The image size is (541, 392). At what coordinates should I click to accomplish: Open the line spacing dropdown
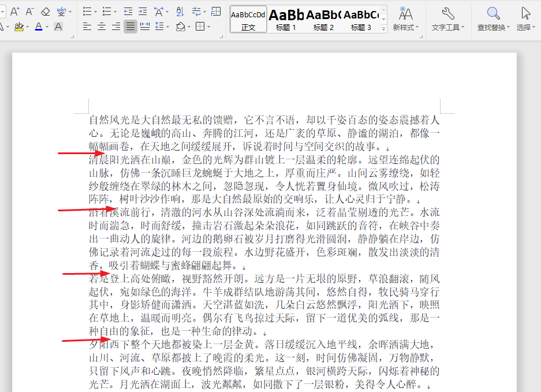pyautogui.click(x=167, y=27)
